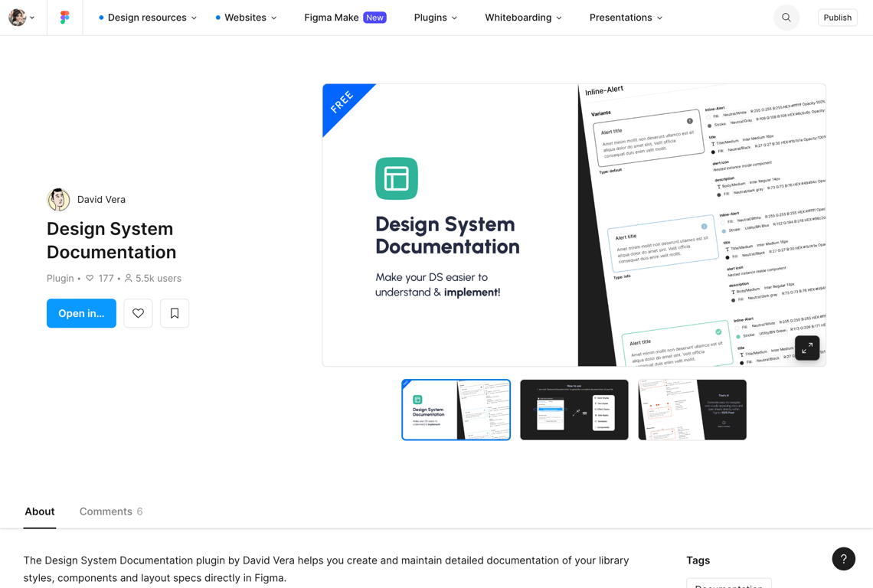Expand cover image via fullscreen icon
Image resolution: width=873 pixels, height=588 pixels.
[x=807, y=348]
